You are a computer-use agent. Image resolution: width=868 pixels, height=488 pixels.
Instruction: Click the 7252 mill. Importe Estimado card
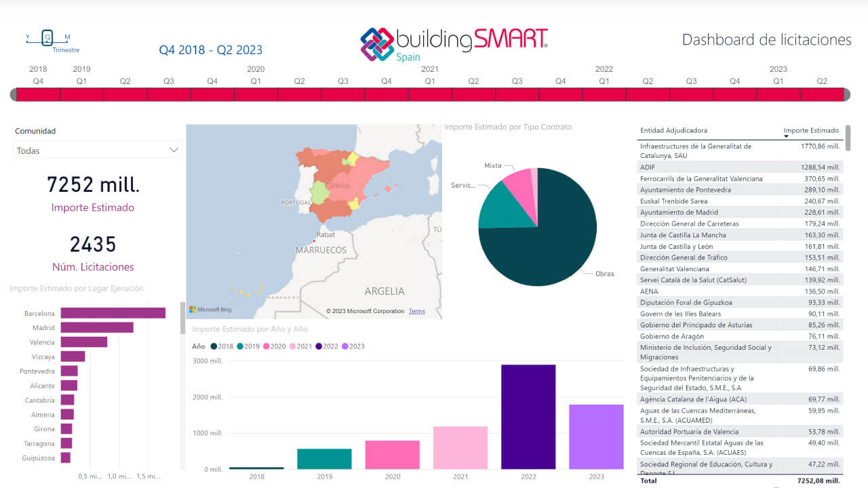[93, 193]
